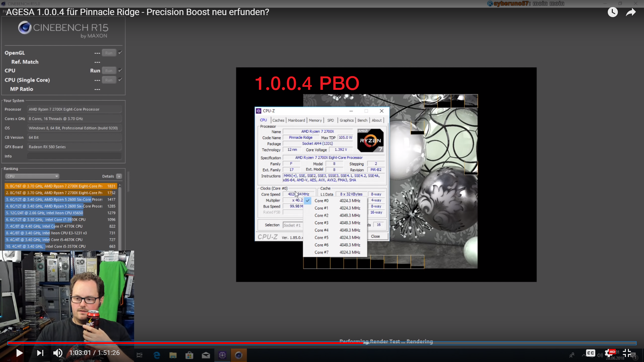Click the GFX Board value Radeon RX 580

[x=74, y=147]
